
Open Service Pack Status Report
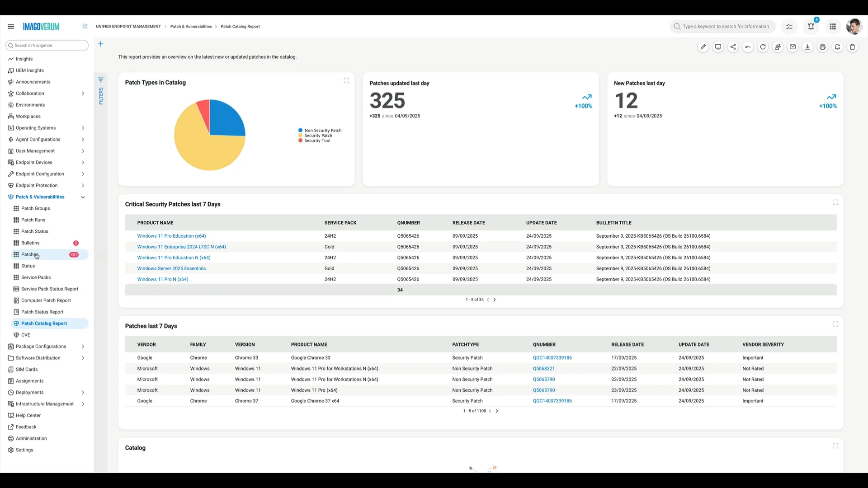(x=49, y=289)
